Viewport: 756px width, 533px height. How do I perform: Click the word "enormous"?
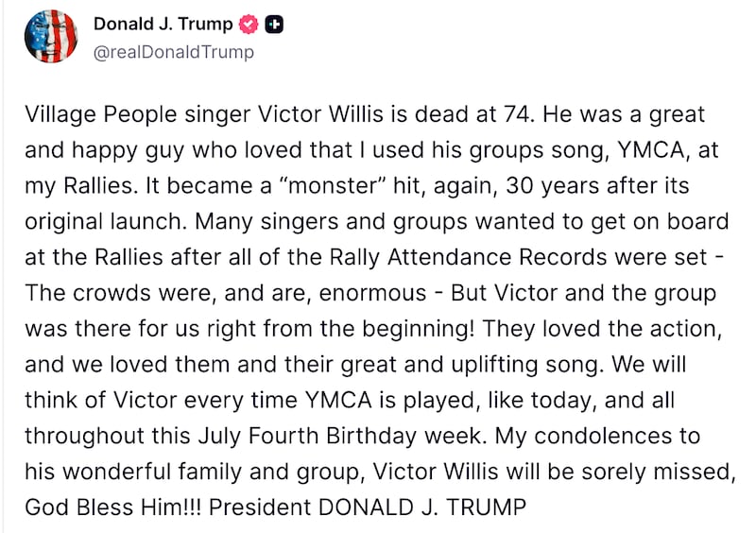(372, 293)
